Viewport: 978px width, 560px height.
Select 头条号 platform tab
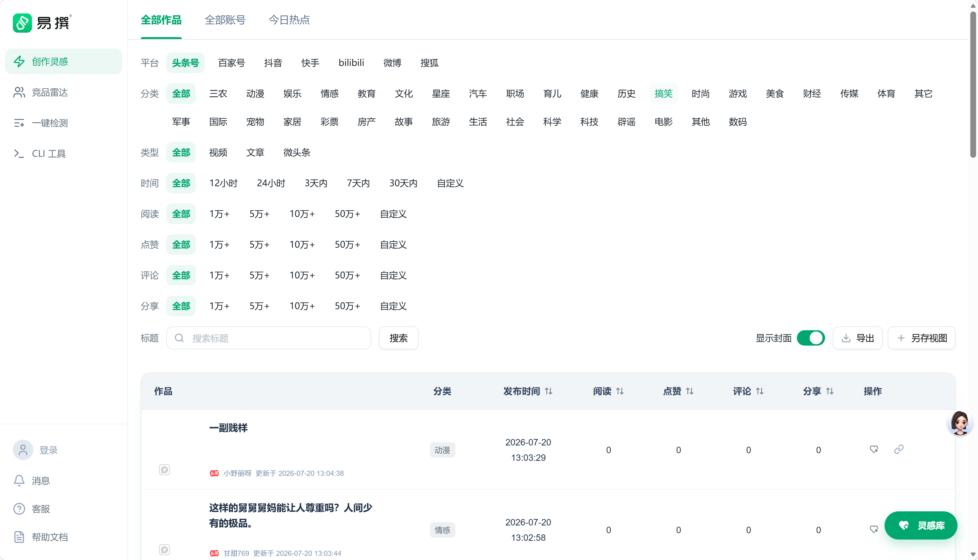coord(185,63)
